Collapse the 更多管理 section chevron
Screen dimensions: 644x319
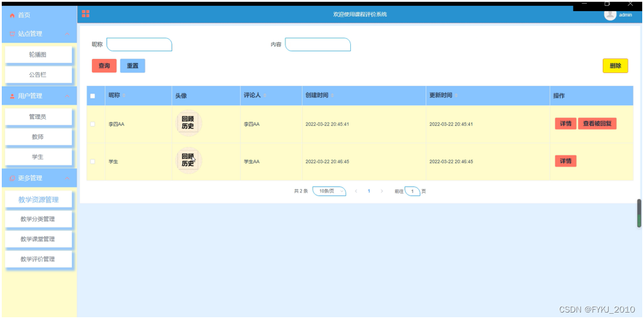pyautogui.click(x=67, y=178)
